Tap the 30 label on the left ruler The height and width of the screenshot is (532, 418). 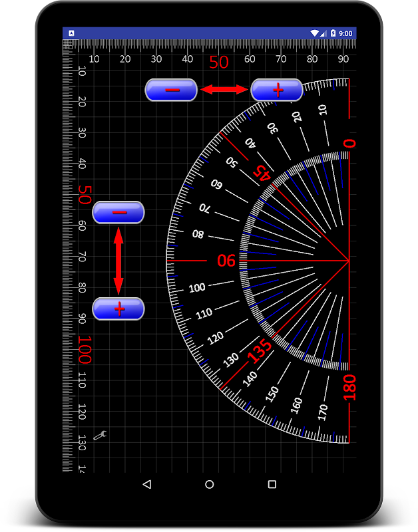click(82, 133)
